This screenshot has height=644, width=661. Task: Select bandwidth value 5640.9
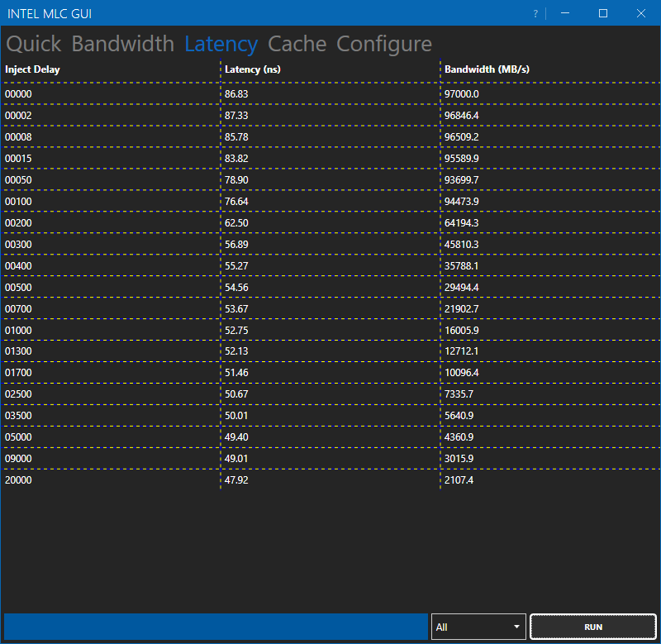click(x=459, y=416)
